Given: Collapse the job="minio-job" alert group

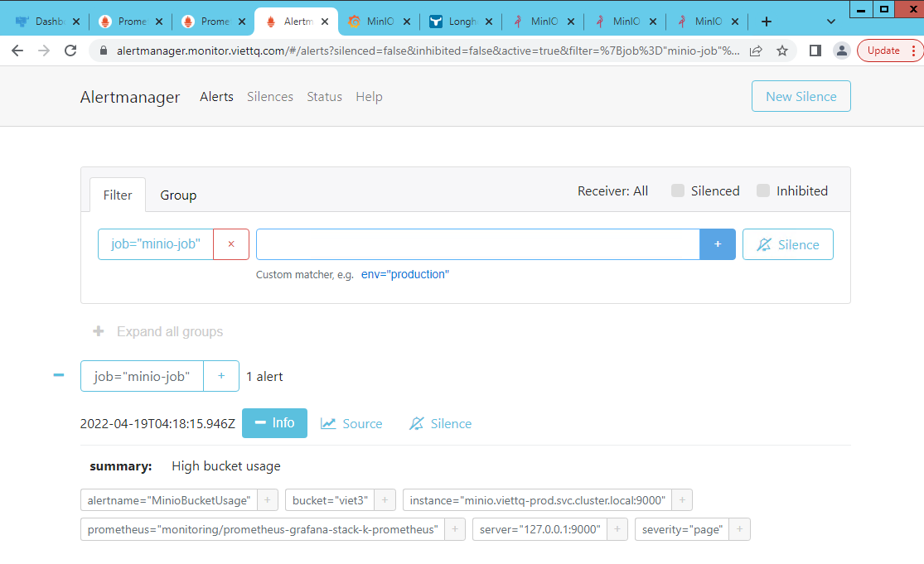Looking at the screenshot, I should 58,375.
